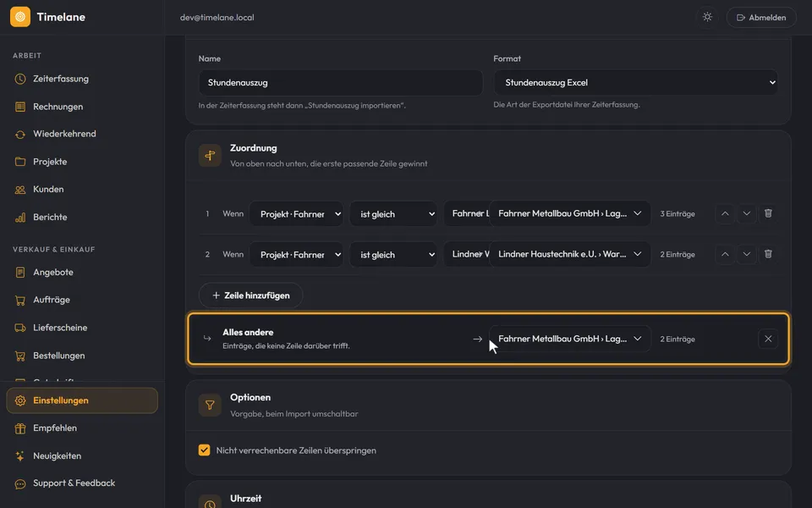Click row 1 value field Fahrner
812x508 pixels.
pos(467,213)
